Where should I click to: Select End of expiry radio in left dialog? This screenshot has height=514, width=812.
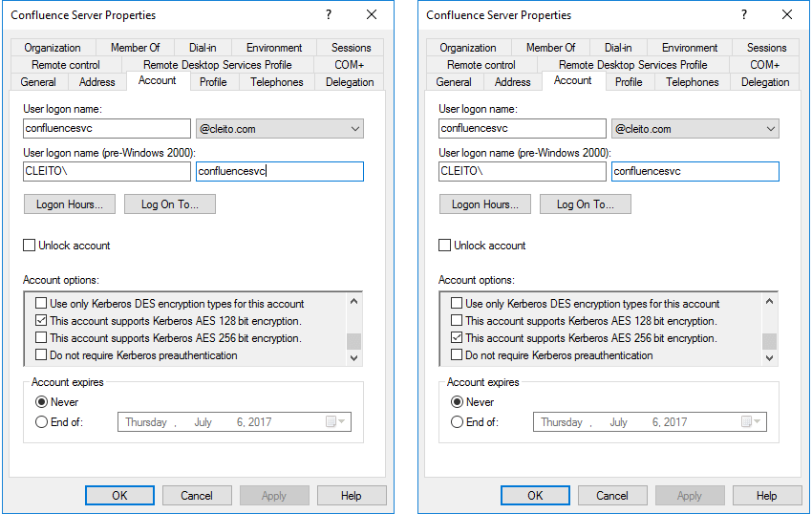click(x=41, y=421)
